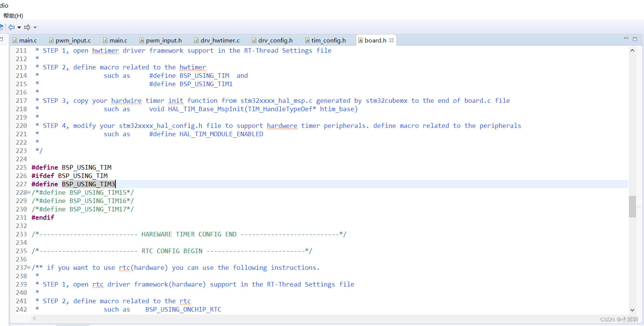This screenshot has height=326, width=644.
Task: Switch to the first main.c tab
Action: (25, 40)
